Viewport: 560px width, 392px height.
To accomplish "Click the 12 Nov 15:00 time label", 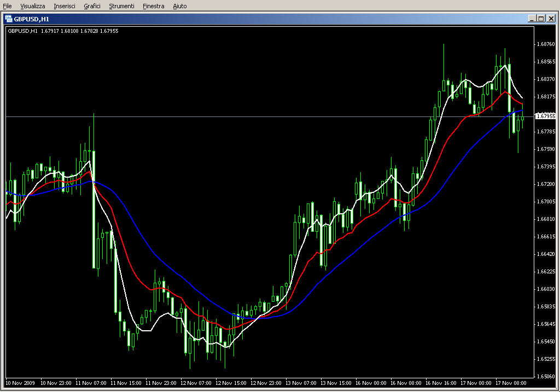I will (231, 383).
